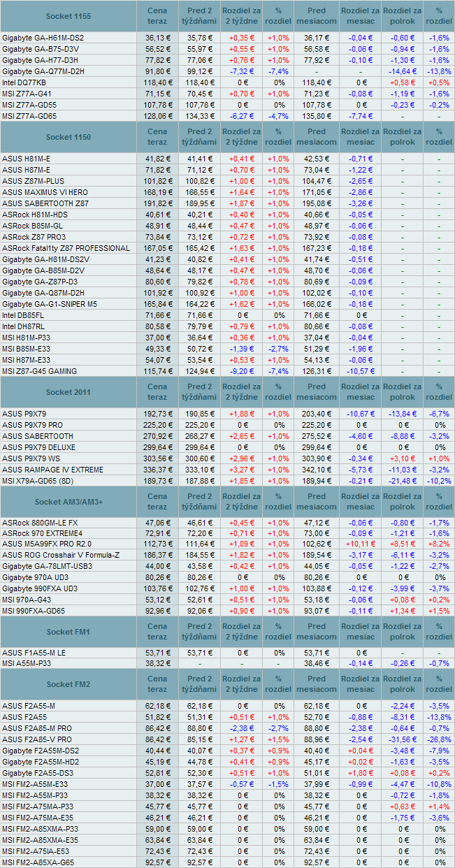Select the ASUS F2A85-V PRO name
The height and width of the screenshot is (868, 455).
(37, 739)
